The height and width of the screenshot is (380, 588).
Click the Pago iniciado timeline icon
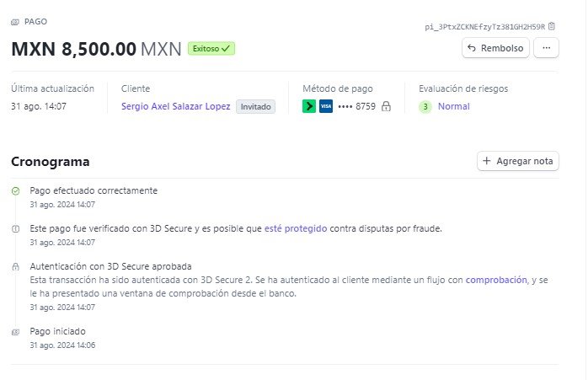pos(15,332)
